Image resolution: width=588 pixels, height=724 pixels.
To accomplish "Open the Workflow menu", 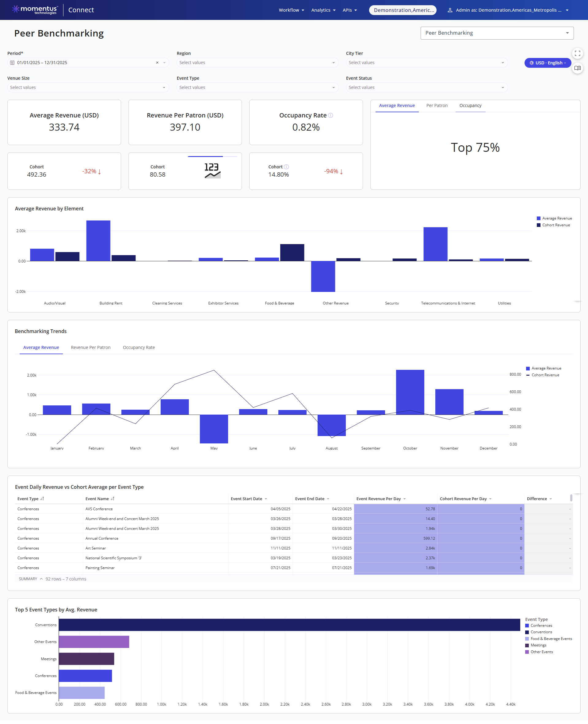I will click(291, 10).
